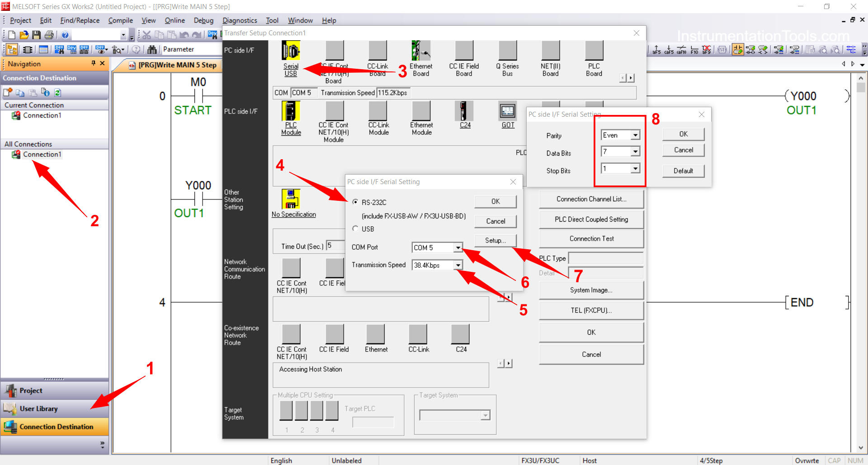Click OK in the RS-232C serial setting dialog
Screen dimensions: 868x465
click(495, 201)
